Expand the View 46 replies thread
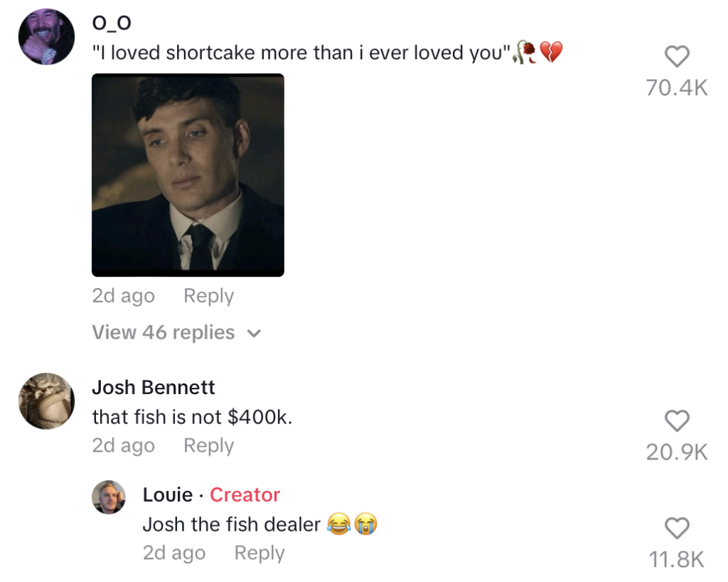 coord(164,332)
